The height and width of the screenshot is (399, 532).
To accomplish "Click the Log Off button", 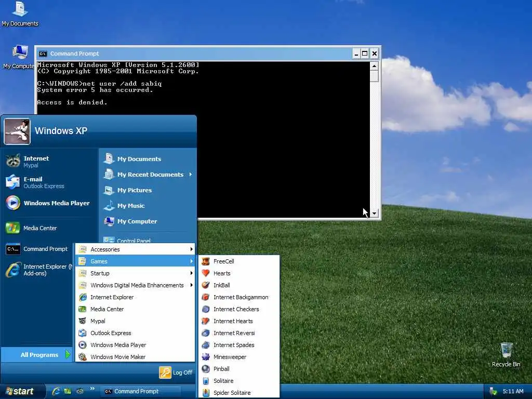I will coord(176,372).
